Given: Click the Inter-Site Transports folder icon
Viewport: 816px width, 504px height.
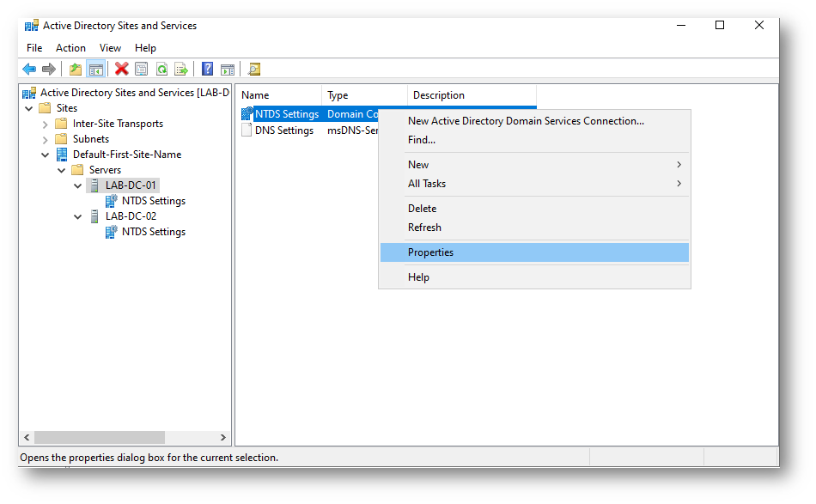Looking at the screenshot, I should [61, 124].
